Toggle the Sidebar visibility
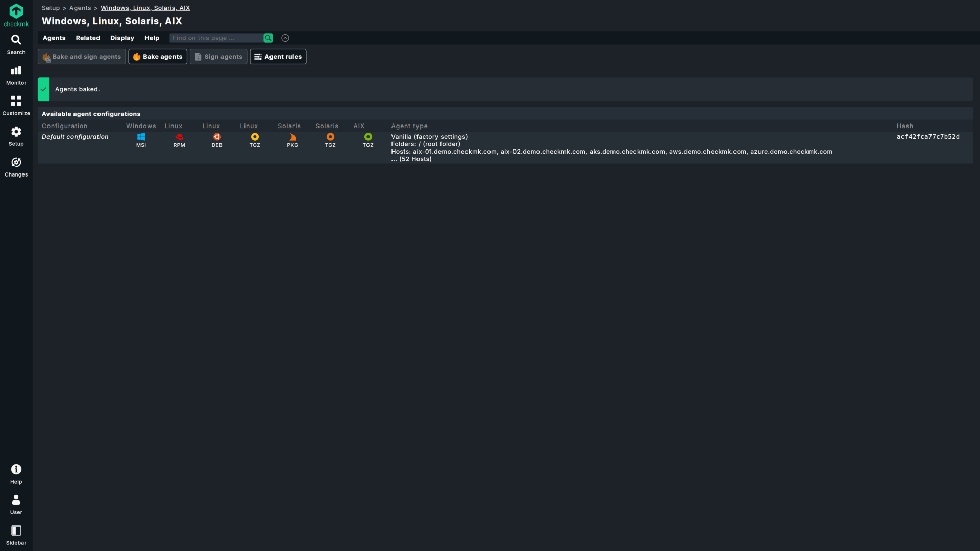This screenshot has width=980, height=551. [16, 535]
